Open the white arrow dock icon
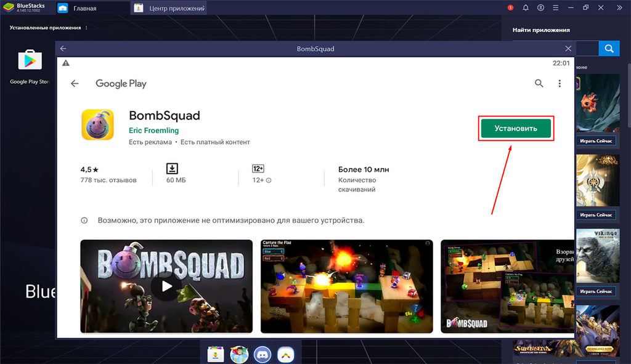This screenshot has height=364, width=631. pos(286,355)
